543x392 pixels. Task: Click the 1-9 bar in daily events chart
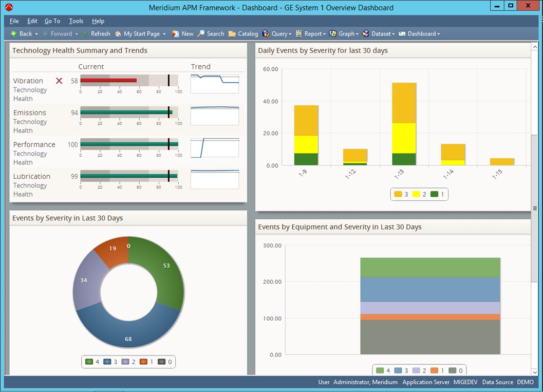click(306, 135)
